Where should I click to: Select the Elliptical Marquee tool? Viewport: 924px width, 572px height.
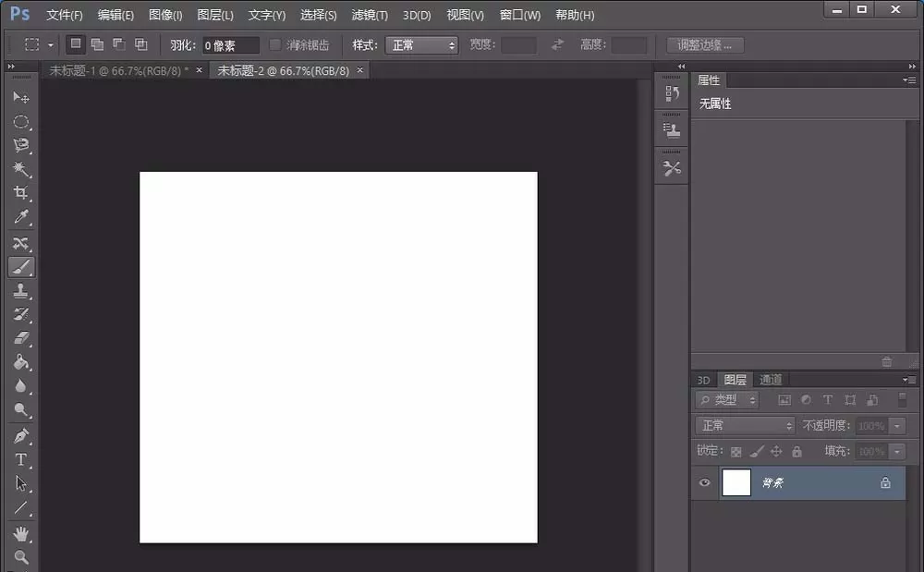click(21, 122)
